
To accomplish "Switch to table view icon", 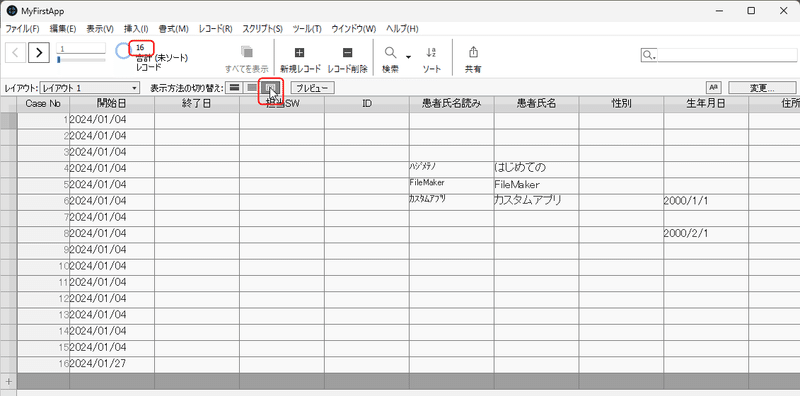I will pyautogui.click(x=271, y=88).
